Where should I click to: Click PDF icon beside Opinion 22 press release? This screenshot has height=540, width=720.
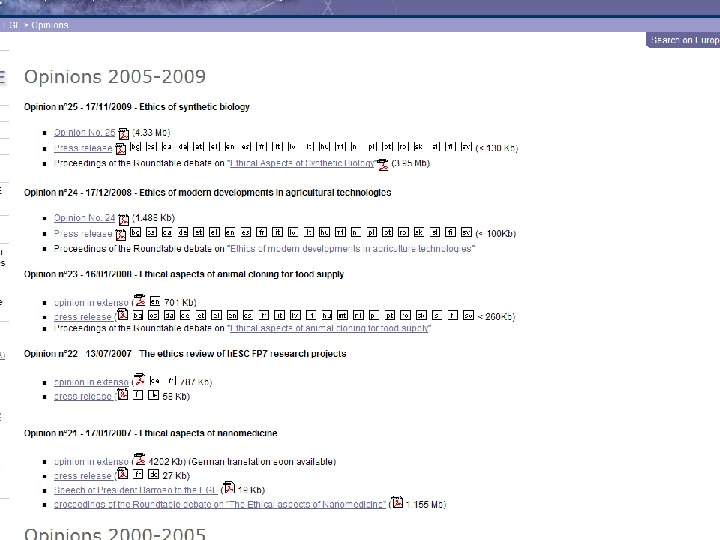pos(122,394)
